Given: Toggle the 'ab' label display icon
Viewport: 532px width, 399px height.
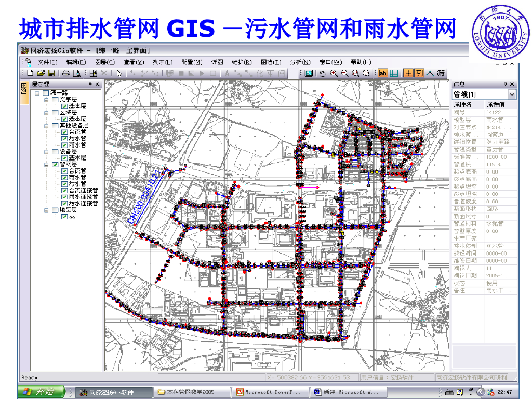Looking at the screenshot, I should tap(383, 73).
